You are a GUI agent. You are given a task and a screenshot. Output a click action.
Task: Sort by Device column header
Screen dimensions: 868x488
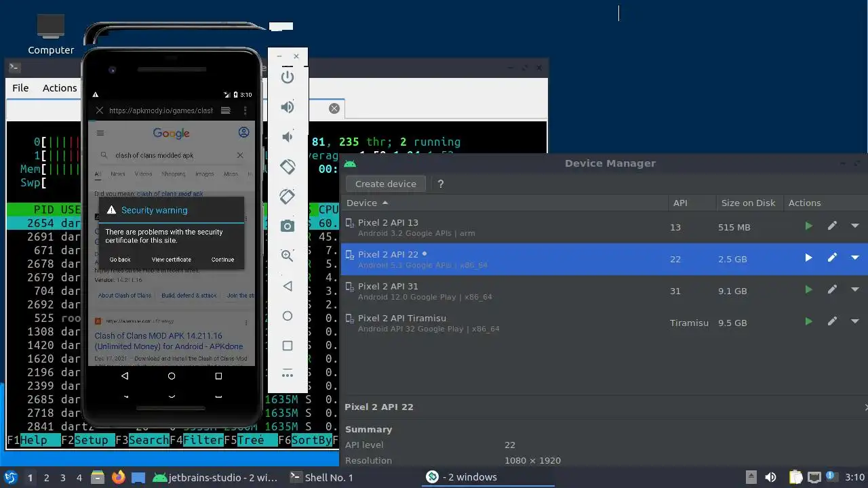pos(503,203)
